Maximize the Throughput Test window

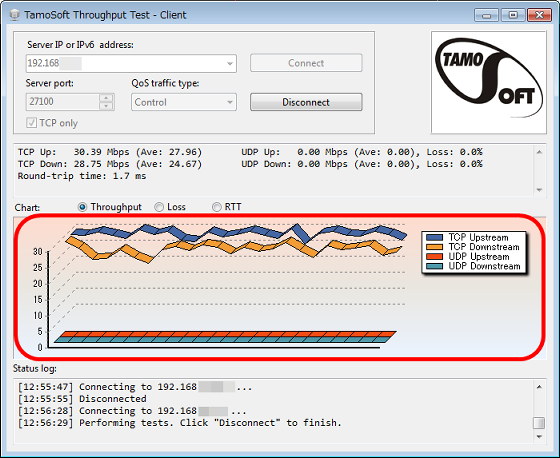(x=513, y=15)
